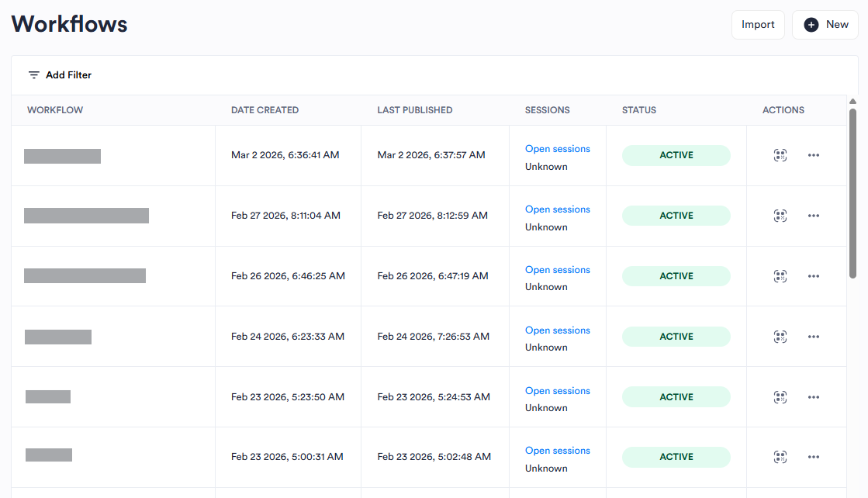Open sessions for Feb 27 2026 workflow
The width and height of the screenshot is (868, 498).
[x=558, y=209]
